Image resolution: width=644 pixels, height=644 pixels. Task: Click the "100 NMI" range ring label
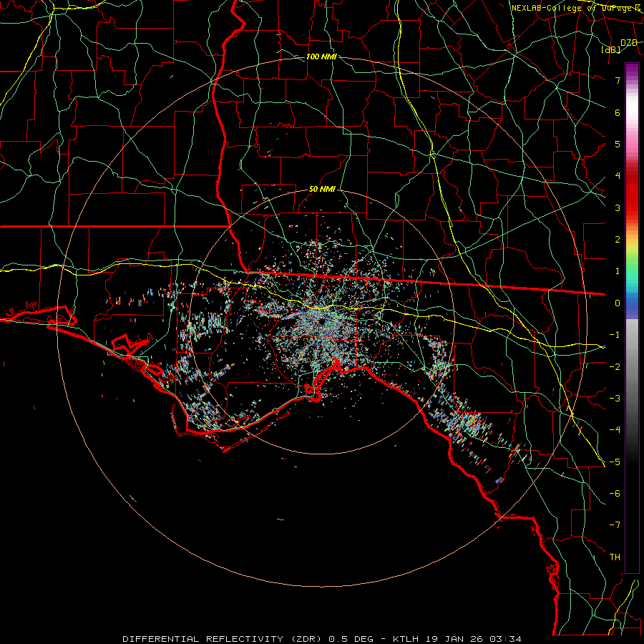(321, 57)
